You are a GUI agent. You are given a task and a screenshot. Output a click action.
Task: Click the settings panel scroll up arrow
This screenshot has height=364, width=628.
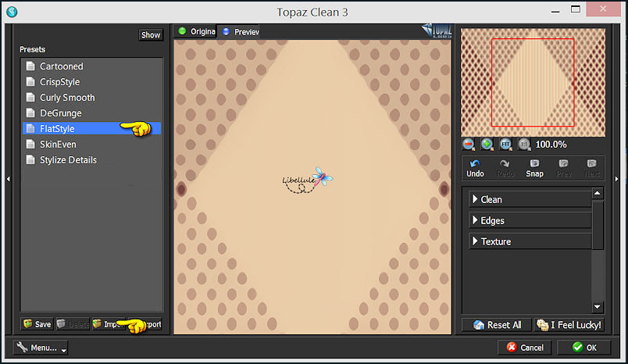(598, 194)
